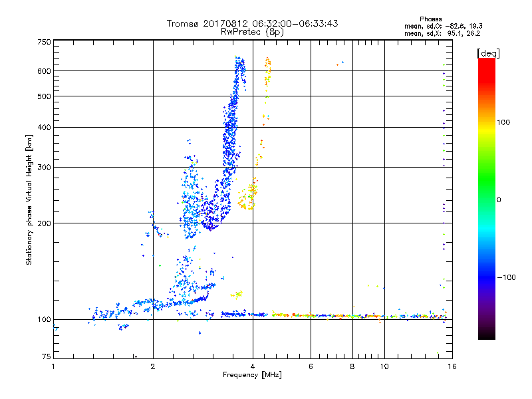Viewport: 532px width, 399px height.
Task: Click the y-axis tick label "100" beside the plot
Action: (x=44, y=319)
